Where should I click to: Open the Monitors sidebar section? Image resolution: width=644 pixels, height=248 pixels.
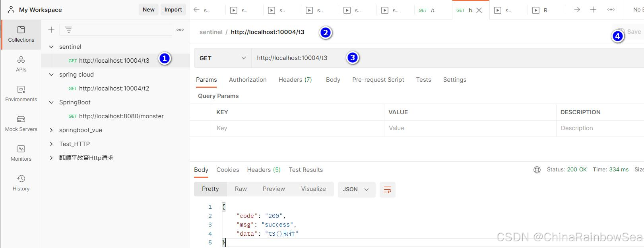(21, 153)
